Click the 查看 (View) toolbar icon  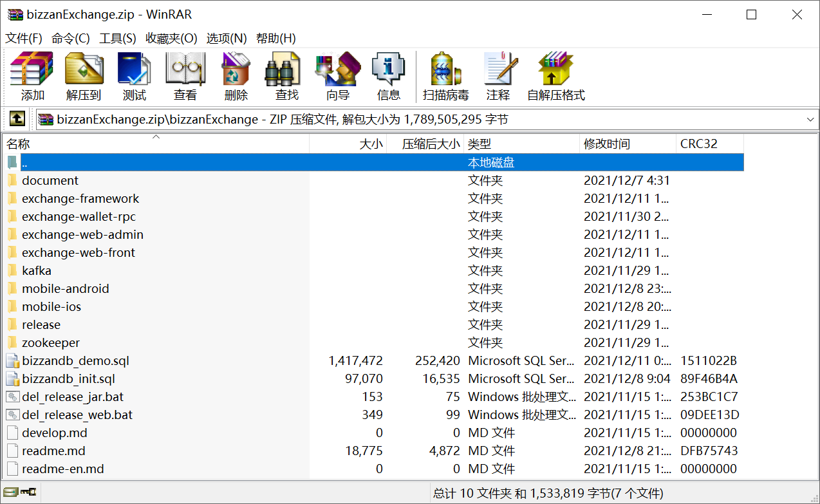point(185,69)
